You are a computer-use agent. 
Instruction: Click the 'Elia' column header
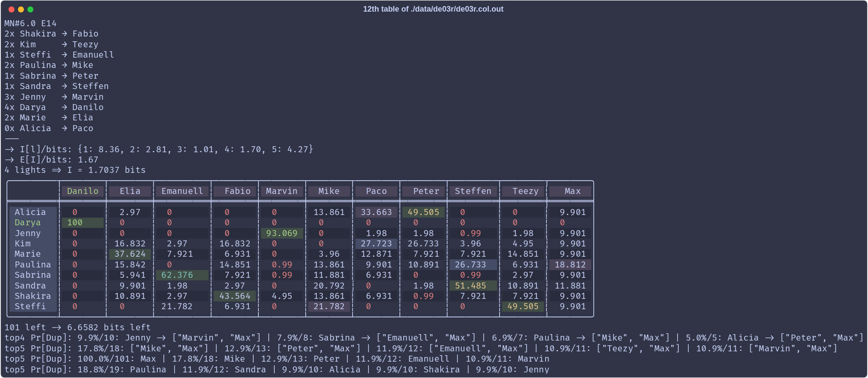pos(130,191)
